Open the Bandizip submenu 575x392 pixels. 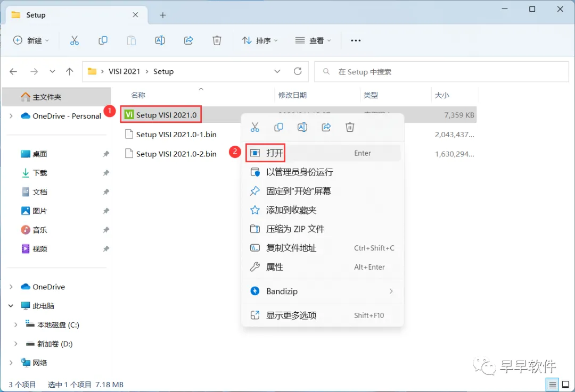click(x=323, y=291)
